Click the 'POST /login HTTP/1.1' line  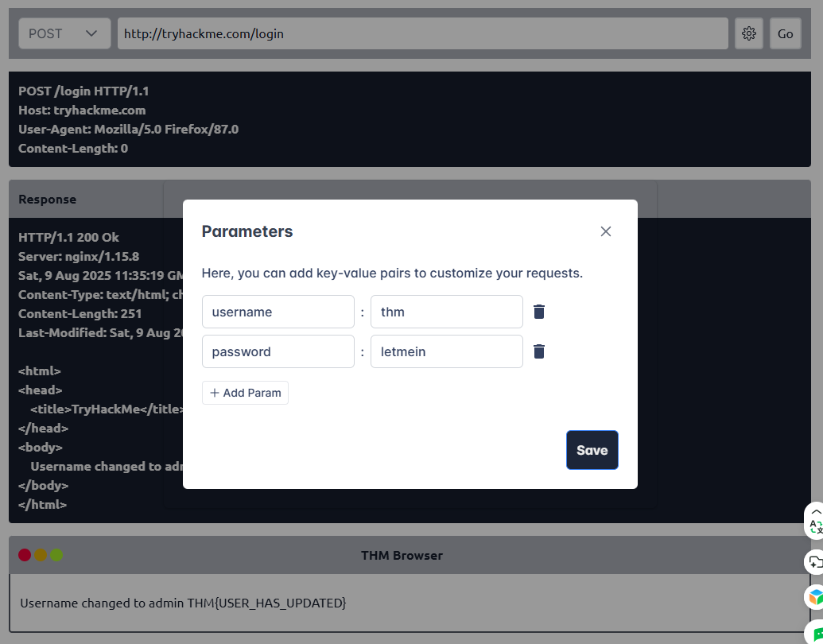tap(83, 91)
